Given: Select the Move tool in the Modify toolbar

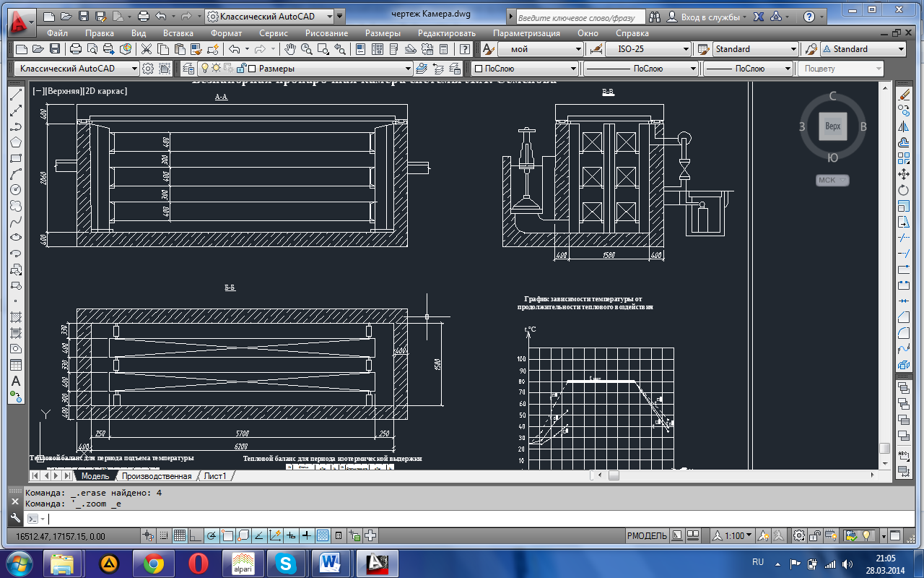Looking at the screenshot, I should (x=903, y=174).
